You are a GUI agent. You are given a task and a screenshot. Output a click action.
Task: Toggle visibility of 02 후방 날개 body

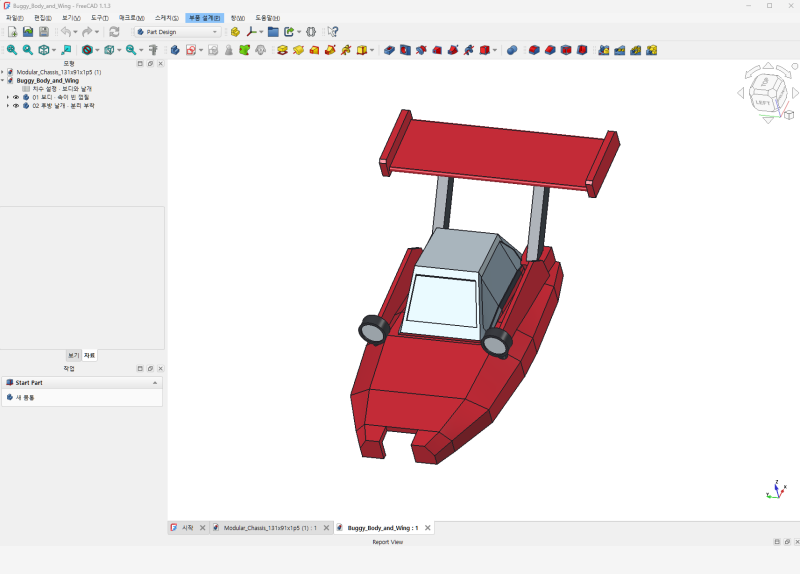coord(16,106)
